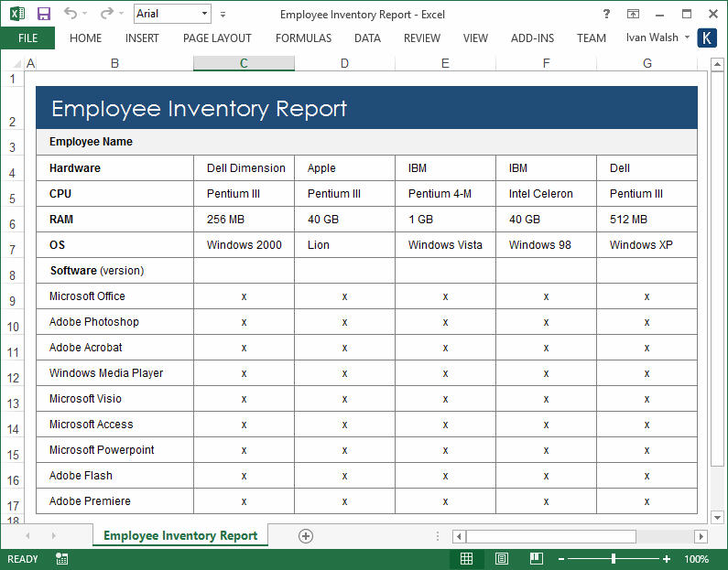Switch to Page Layout view icon
Screen dimensions: 728x570
(x=502, y=559)
